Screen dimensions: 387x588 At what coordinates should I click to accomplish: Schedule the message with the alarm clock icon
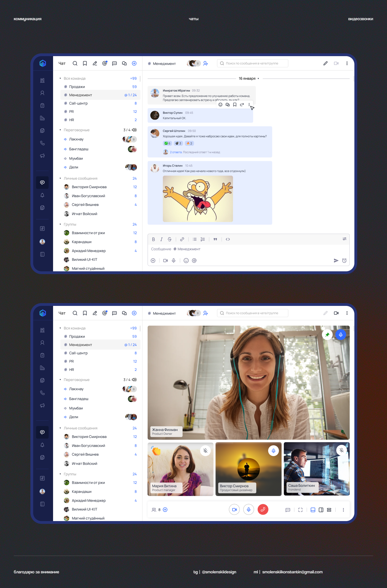pyautogui.click(x=344, y=261)
